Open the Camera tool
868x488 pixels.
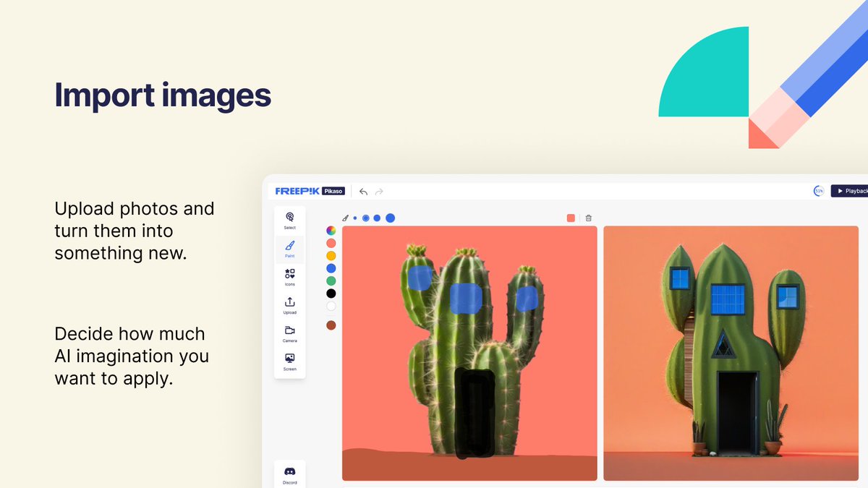coord(290,333)
